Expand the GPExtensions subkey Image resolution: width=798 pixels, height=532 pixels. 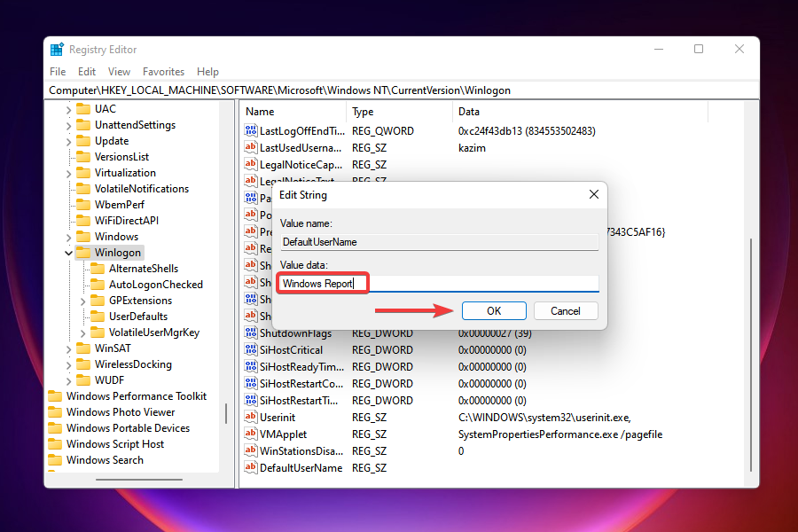point(82,301)
